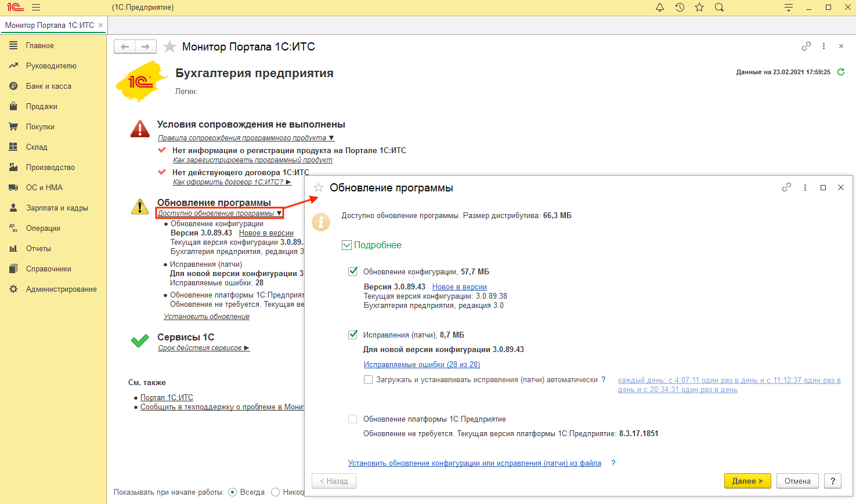This screenshot has width=856, height=504.
Task: Star the Обновление программы dialog as favorite
Action: pos(319,187)
